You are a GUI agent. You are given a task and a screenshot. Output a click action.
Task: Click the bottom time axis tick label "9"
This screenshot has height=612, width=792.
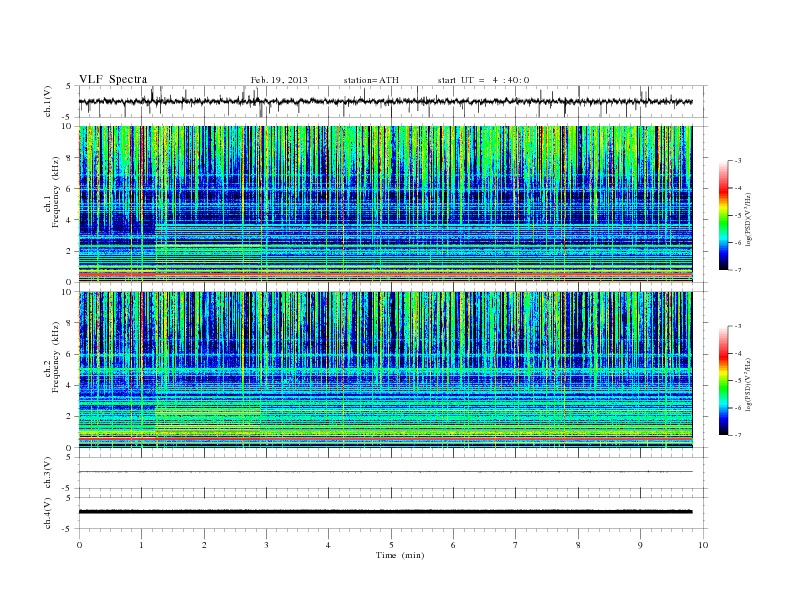coord(640,545)
